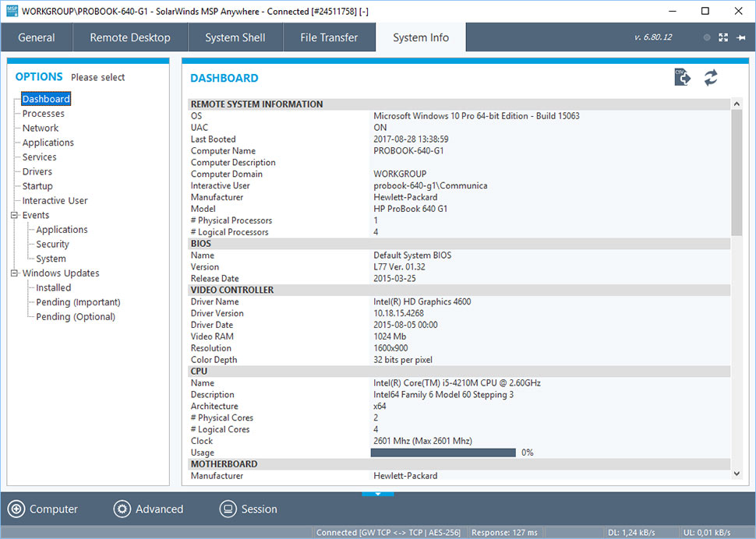Open the Advanced gear menu
This screenshot has width=756, height=539.
pos(122,509)
